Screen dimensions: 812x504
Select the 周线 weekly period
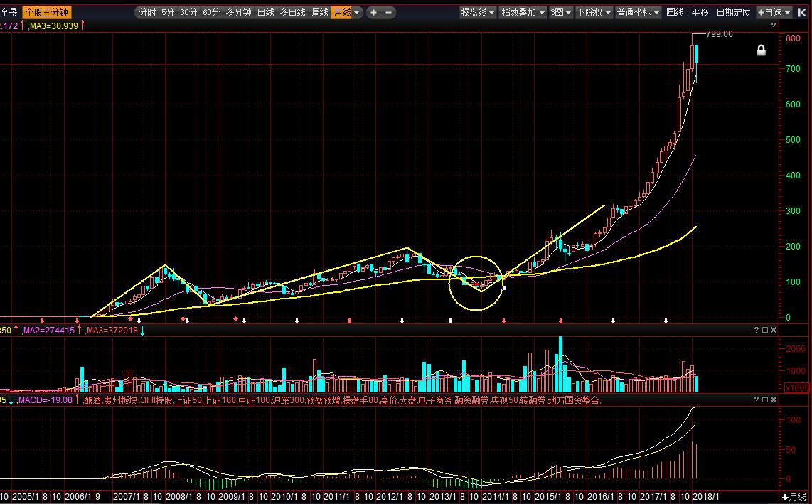coord(319,12)
